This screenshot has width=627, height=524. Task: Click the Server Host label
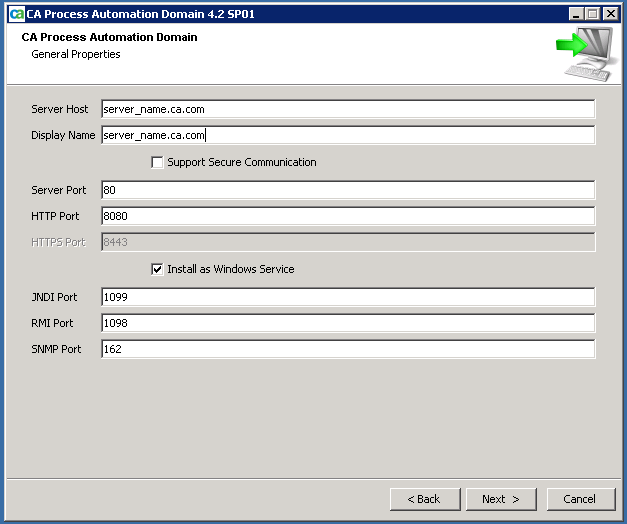click(60, 109)
